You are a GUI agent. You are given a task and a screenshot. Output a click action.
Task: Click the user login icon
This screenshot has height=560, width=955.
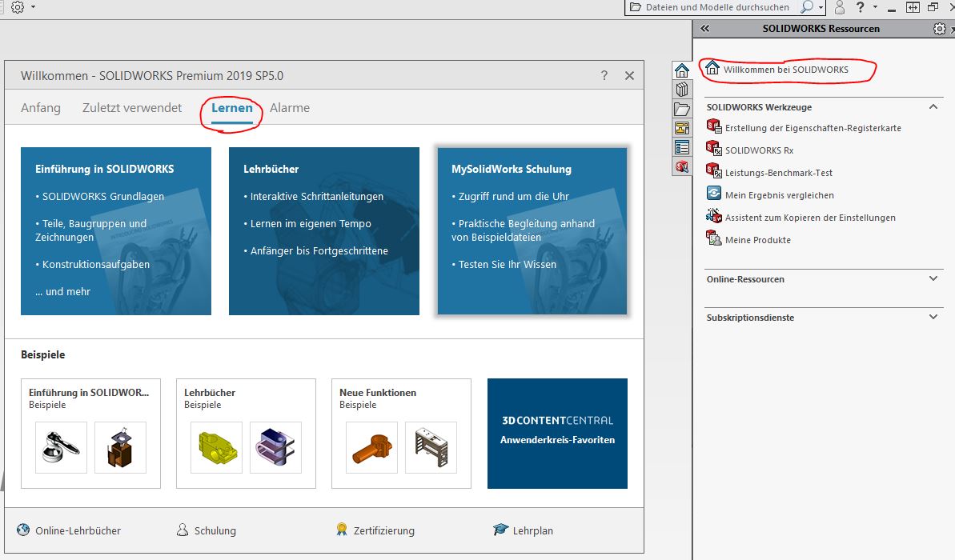coord(840,7)
